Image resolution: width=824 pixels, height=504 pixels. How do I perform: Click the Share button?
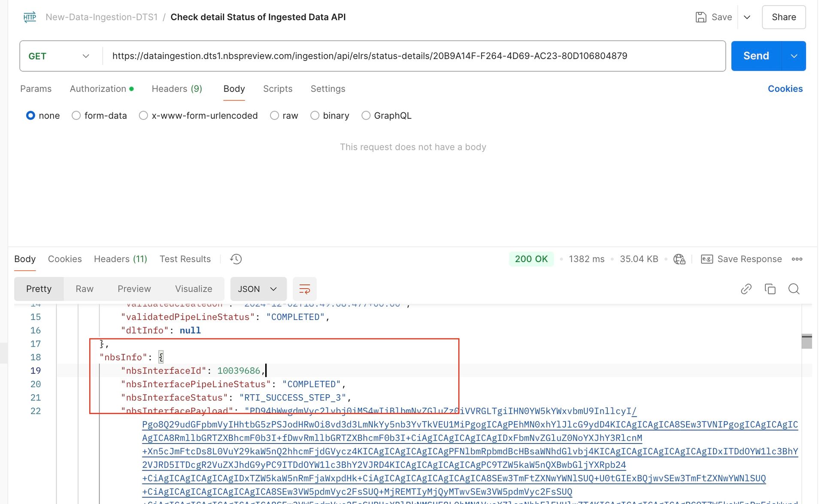783,17
